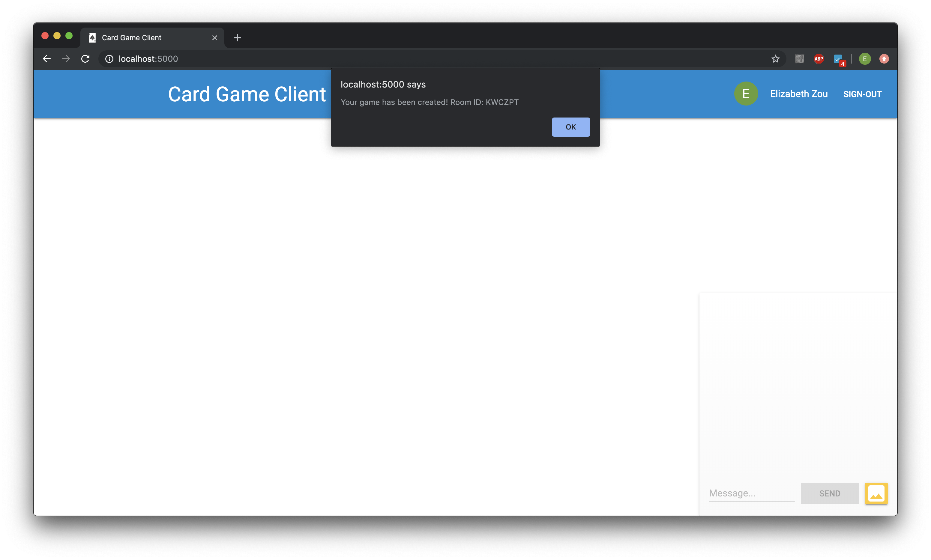Click the green Elizabeth Zou avatar
Viewport: 931px width, 560px height.
(746, 94)
